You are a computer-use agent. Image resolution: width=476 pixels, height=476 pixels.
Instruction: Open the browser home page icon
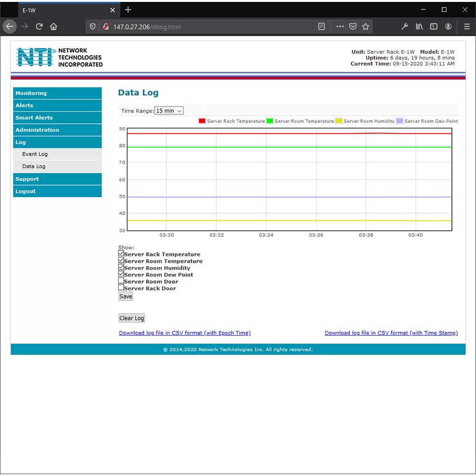(54, 27)
